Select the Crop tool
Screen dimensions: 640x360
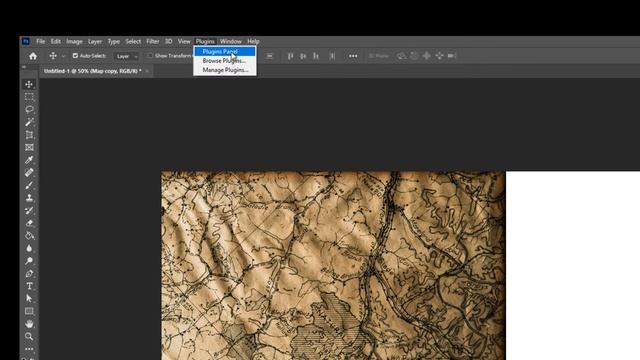[29, 135]
